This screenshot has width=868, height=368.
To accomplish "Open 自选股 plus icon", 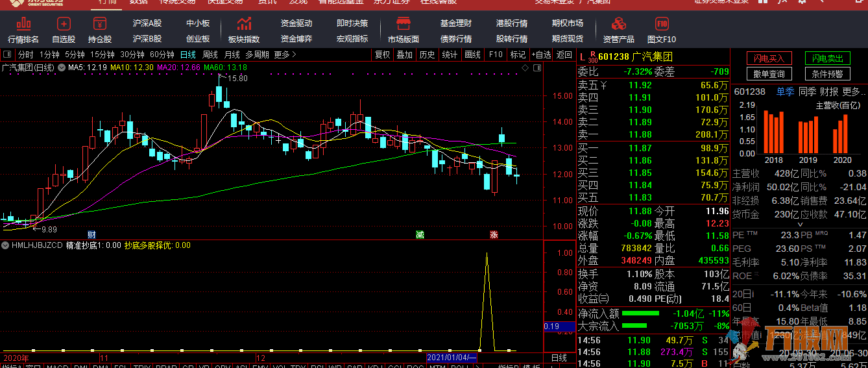I will tap(64, 24).
